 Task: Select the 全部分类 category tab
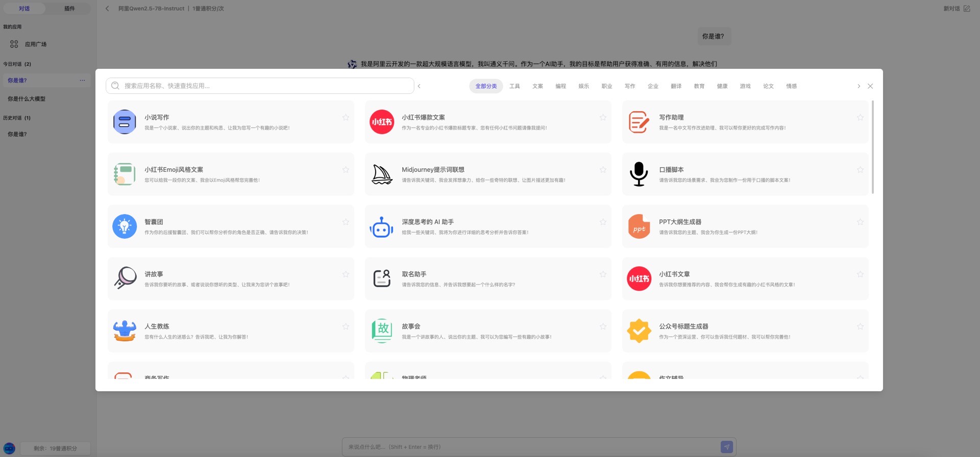point(486,86)
